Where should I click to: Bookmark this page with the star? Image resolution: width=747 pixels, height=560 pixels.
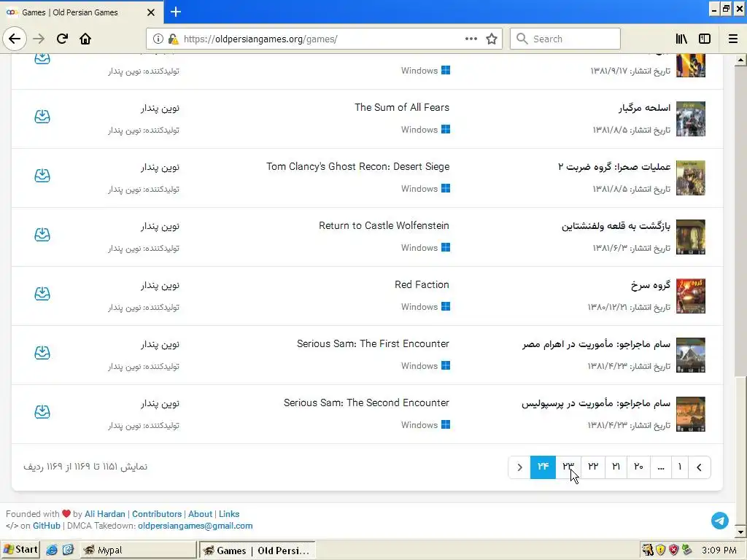click(492, 39)
